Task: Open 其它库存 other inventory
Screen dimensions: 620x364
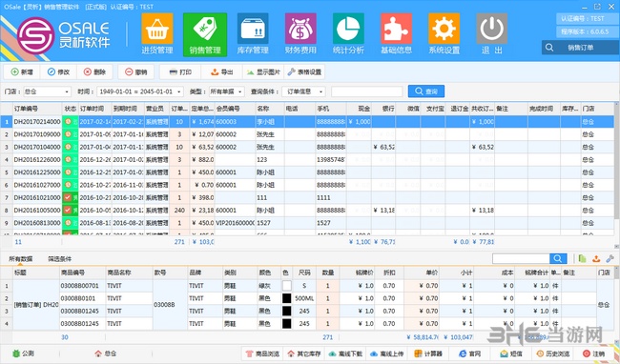Action: coord(304,354)
